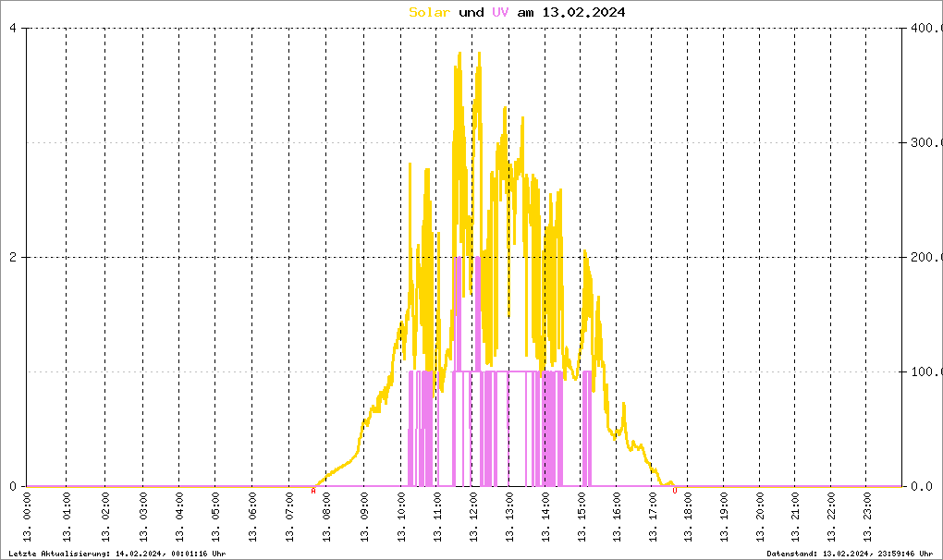Click the left y-axis value 2

click(13, 257)
